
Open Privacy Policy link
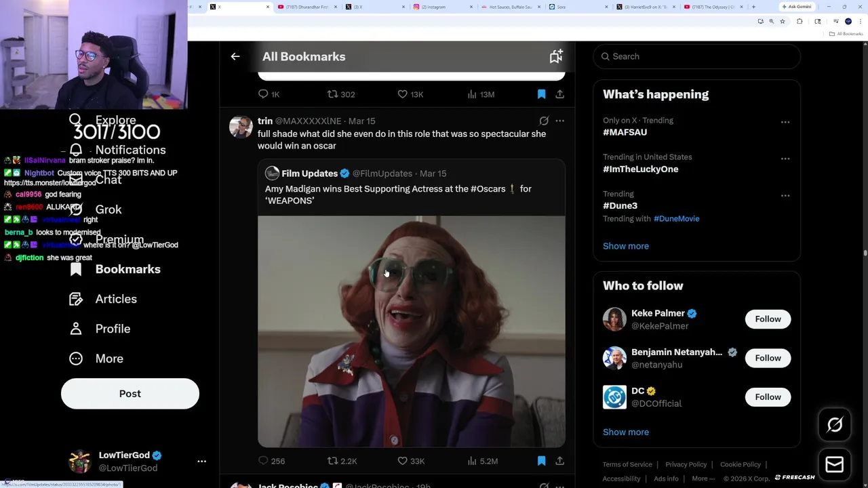[686, 464]
